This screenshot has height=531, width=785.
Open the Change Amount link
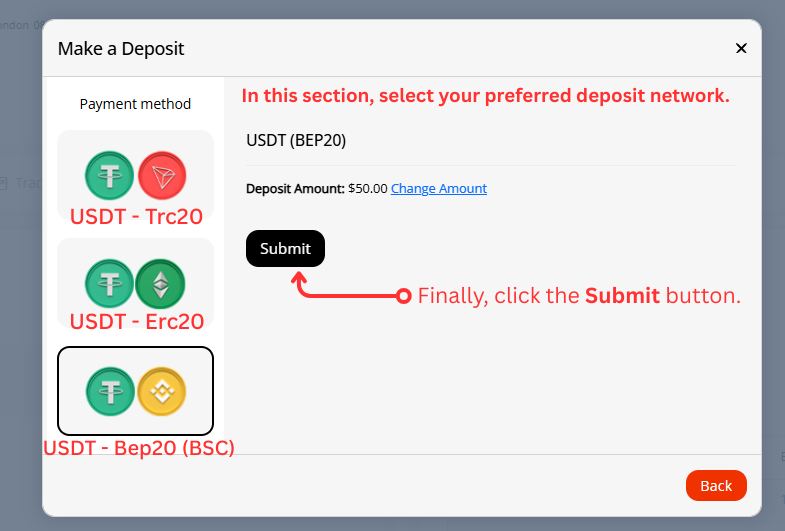[439, 188]
